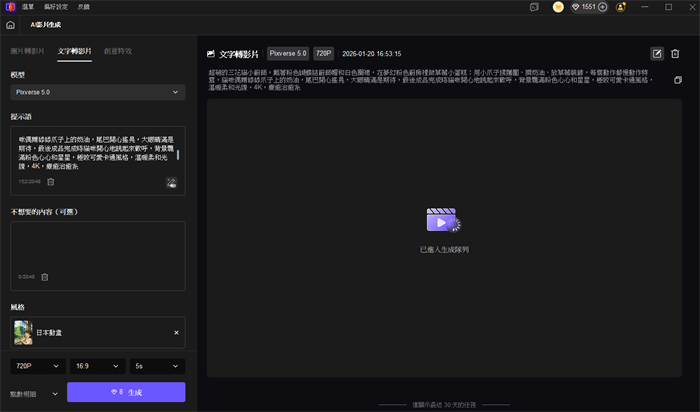Click the image icon beside 文字轉影片 heading
Screen dimensions: 700x412
[211, 54]
